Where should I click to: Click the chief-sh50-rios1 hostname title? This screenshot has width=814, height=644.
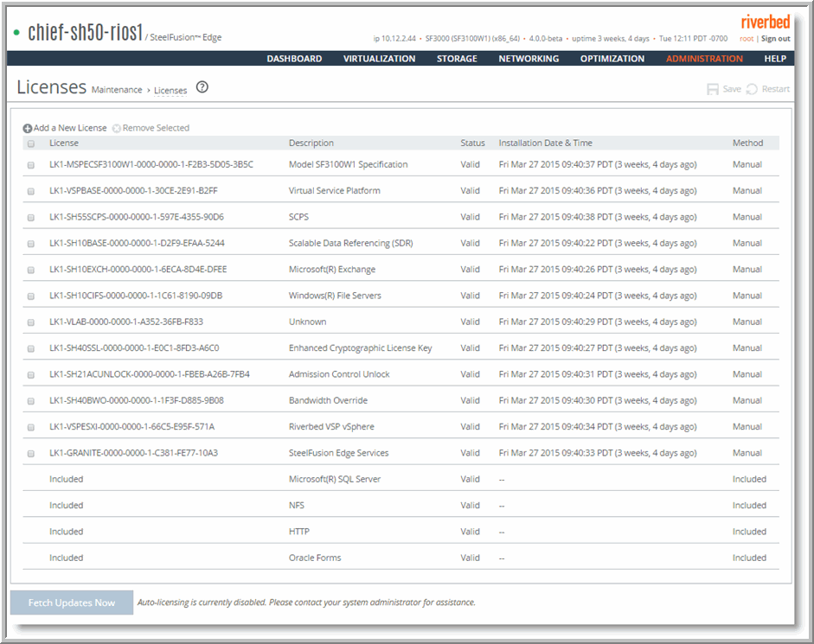pyautogui.click(x=85, y=33)
